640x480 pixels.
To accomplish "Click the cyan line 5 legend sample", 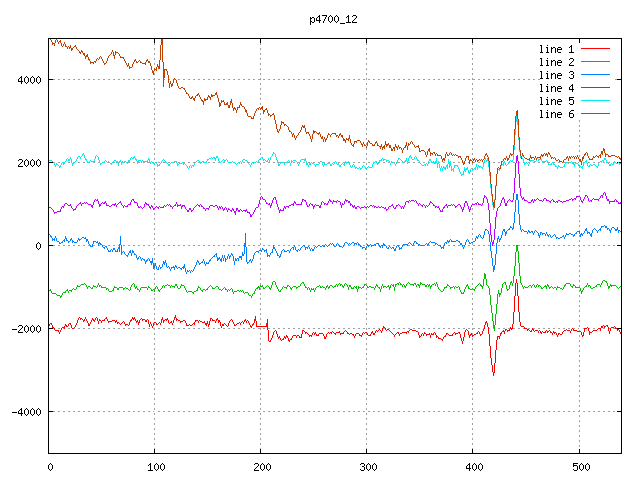I will pos(595,100).
